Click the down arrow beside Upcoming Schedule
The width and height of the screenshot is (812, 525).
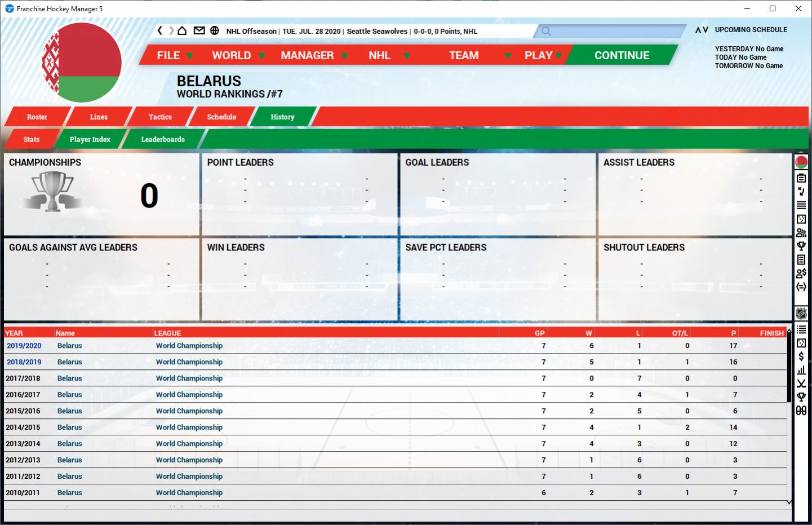tap(705, 30)
